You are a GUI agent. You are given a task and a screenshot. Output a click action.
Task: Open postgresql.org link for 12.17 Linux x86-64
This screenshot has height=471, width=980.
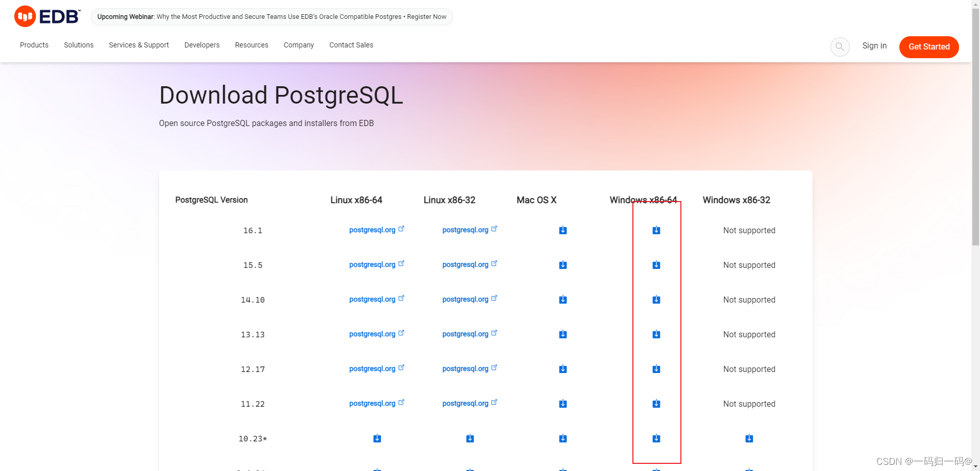pos(377,368)
